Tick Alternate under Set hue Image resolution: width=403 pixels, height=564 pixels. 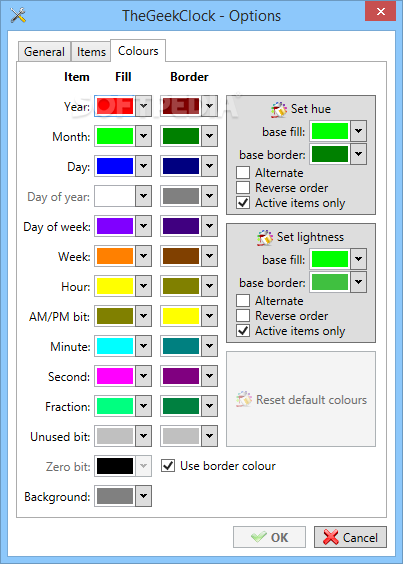tap(243, 173)
